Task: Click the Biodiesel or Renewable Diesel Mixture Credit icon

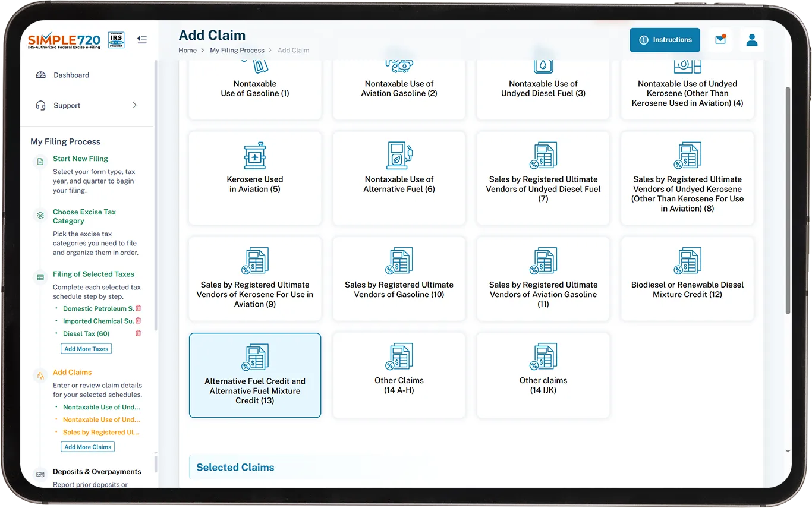Action: [687, 261]
